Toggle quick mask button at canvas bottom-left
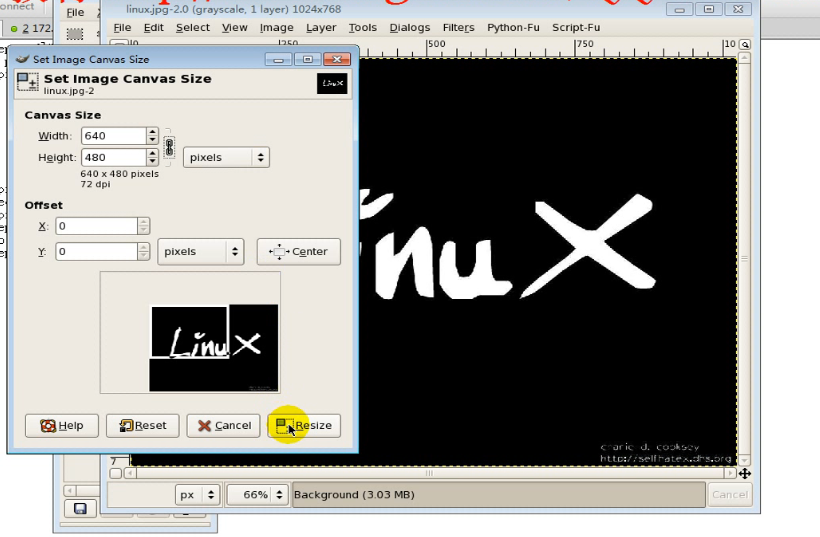 [116, 474]
